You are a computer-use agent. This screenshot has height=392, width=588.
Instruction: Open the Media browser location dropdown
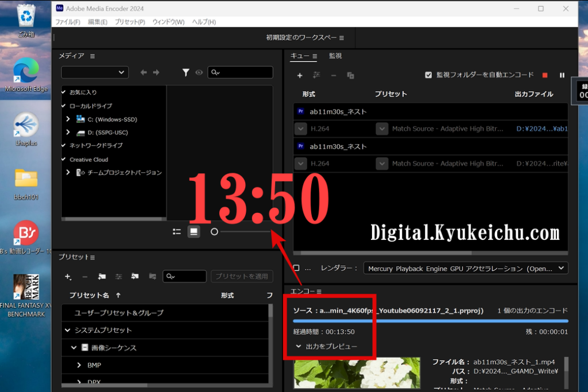coord(95,72)
